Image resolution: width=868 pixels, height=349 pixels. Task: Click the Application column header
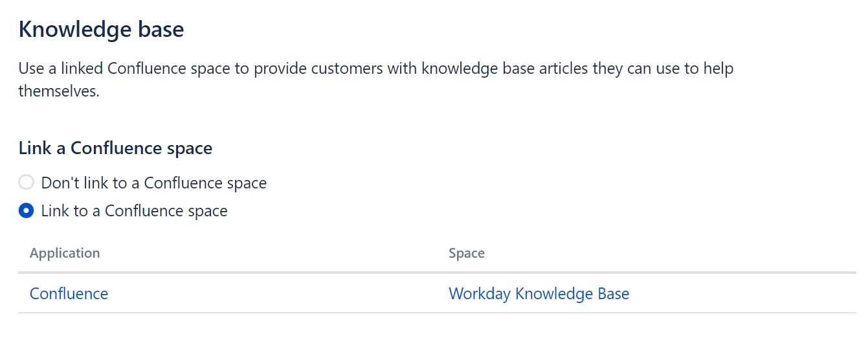click(x=65, y=253)
